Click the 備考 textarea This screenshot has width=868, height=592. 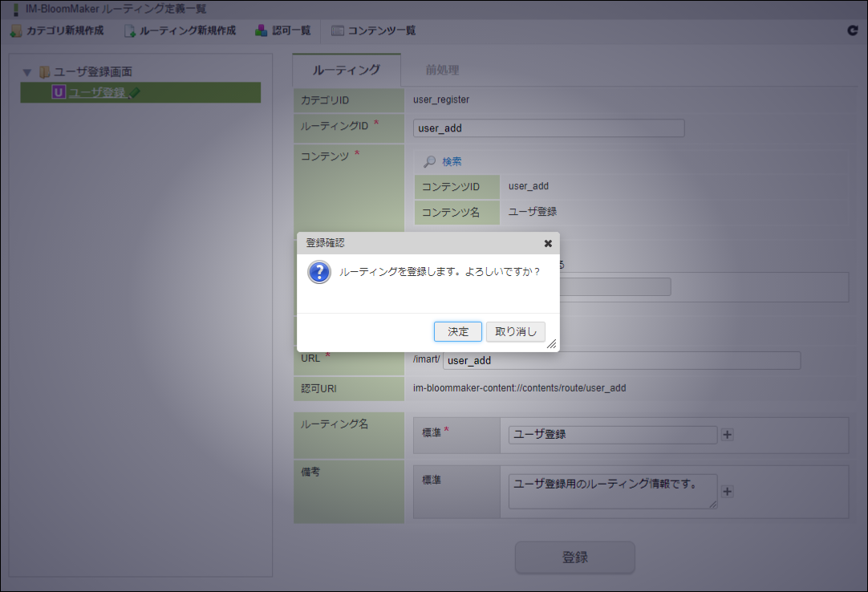point(613,491)
